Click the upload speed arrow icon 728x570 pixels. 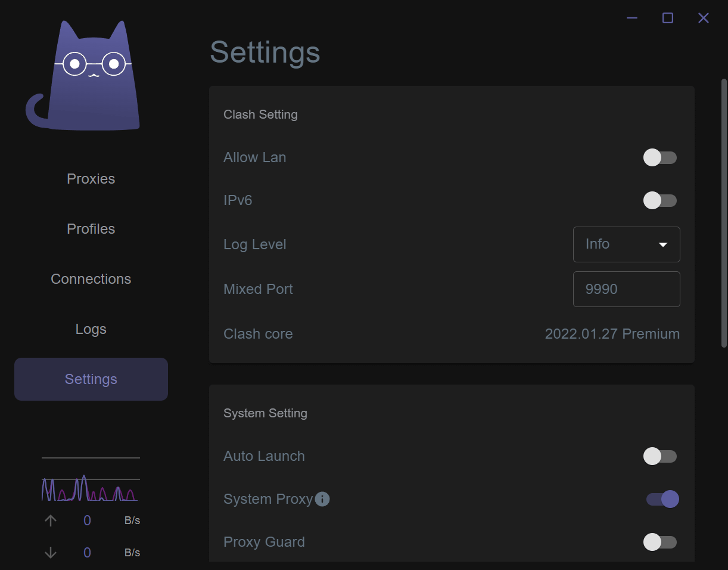(x=51, y=521)
